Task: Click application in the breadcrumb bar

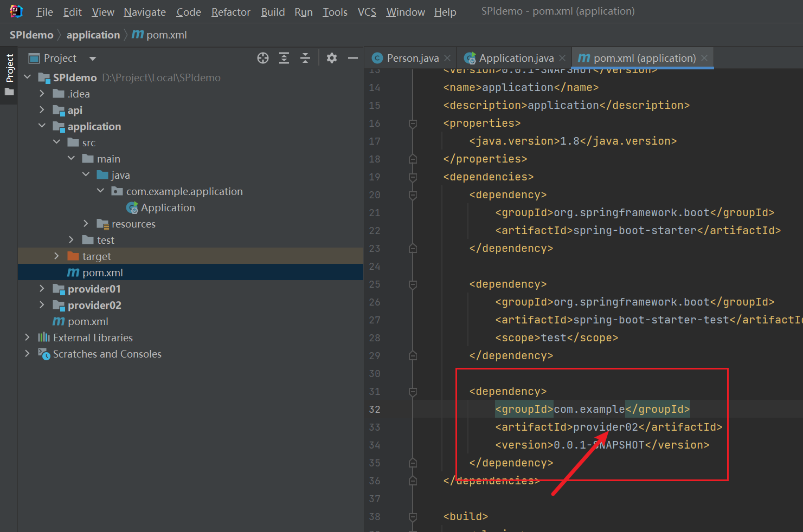Action: 93,35
